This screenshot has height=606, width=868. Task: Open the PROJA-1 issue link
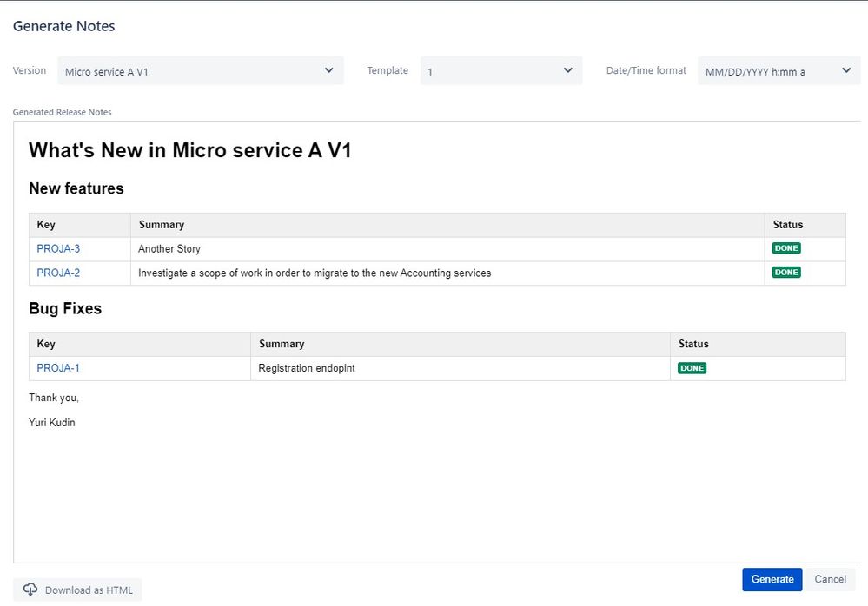pos(58,368)
